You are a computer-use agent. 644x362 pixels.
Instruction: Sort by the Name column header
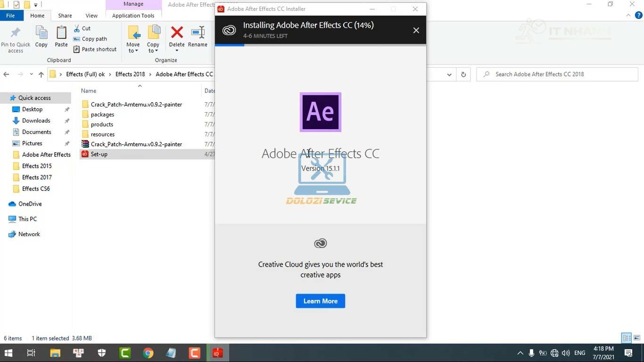click(x=88, y=90)
